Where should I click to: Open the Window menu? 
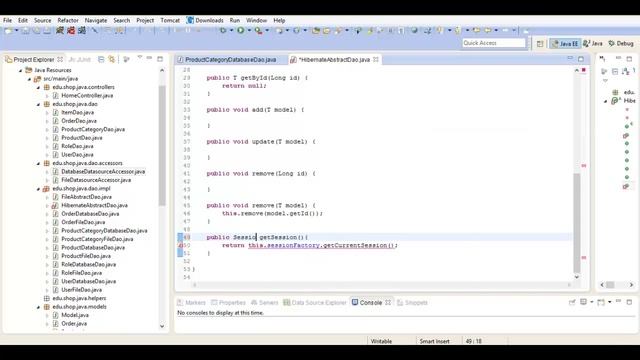click(x=256, y=20)
